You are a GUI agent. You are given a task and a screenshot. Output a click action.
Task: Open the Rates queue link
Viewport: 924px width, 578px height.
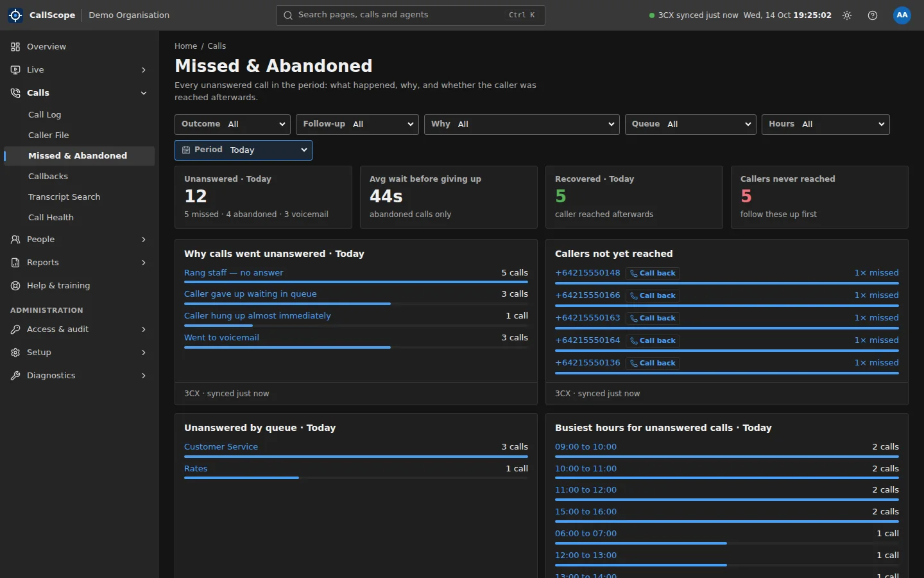click(196, 469)
